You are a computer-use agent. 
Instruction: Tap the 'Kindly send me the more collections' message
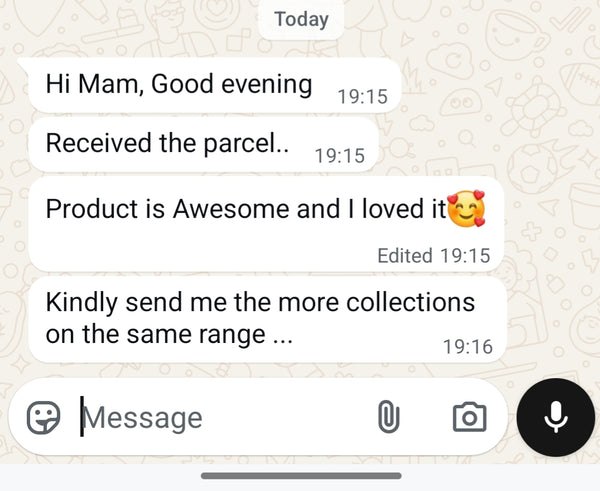click(268, 320)
